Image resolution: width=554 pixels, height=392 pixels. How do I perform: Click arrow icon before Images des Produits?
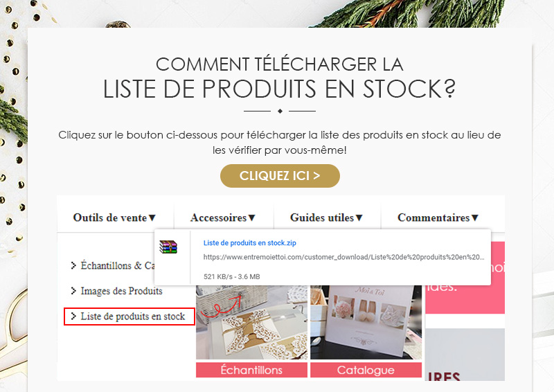point(73,291)
